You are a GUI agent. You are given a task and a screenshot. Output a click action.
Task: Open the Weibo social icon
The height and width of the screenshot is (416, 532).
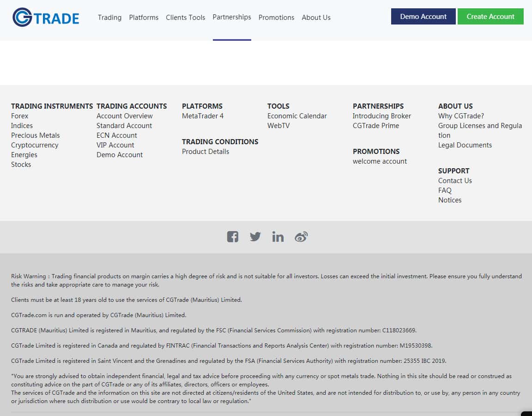(301, 237)
